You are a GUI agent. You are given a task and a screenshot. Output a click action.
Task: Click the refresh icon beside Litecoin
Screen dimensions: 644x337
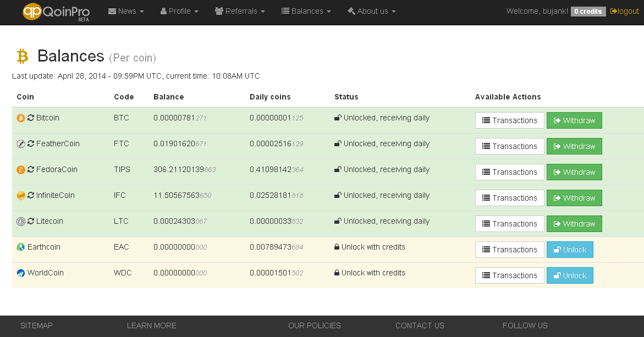coord(31,221)
